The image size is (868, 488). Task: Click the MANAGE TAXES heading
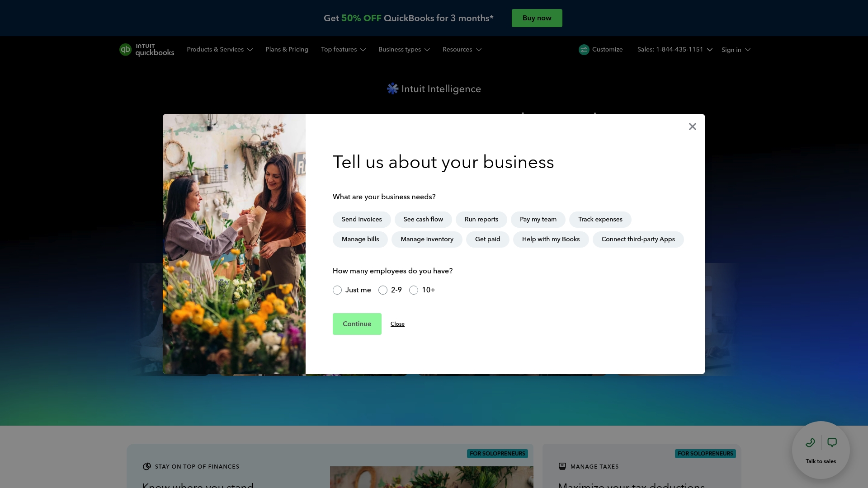tap(594, 467)
